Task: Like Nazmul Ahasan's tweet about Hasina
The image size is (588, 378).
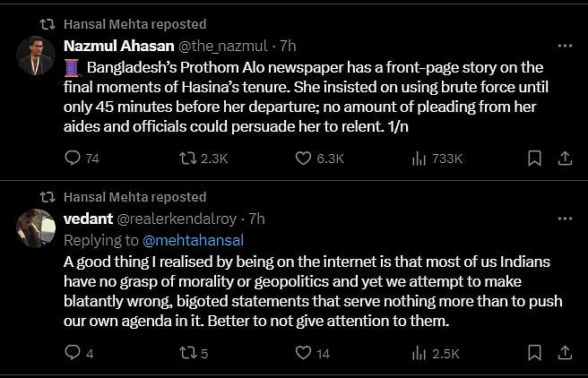Action: point(304,159)
